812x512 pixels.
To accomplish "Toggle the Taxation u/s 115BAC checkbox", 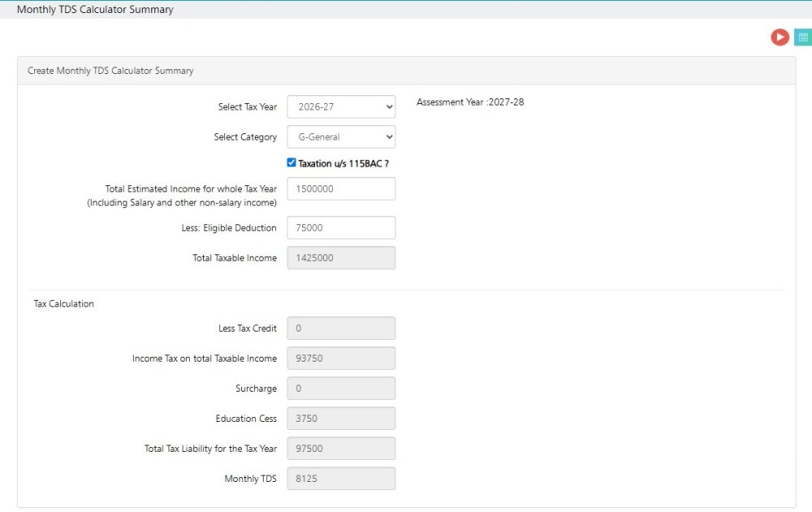I will [292, 163].
